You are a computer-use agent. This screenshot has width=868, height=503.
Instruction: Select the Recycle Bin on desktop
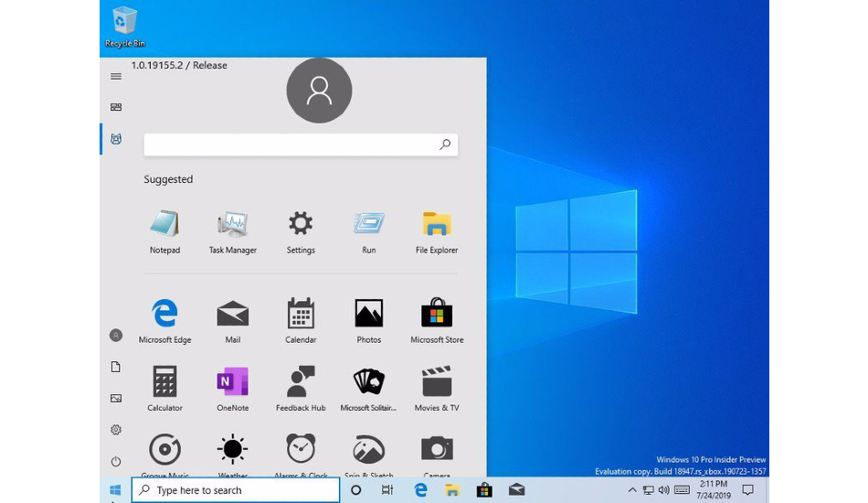click(124, 27)
